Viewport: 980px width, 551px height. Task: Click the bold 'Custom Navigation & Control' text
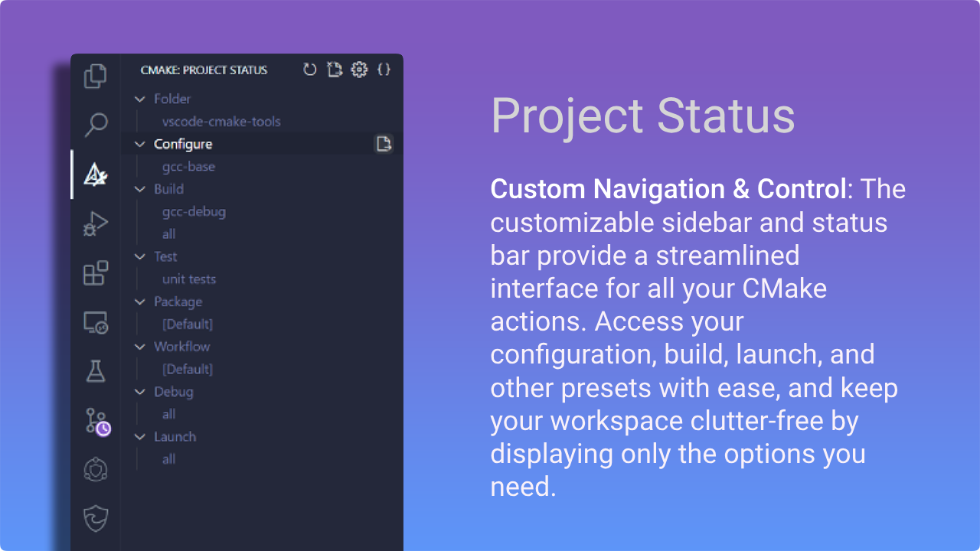(668, 189)
